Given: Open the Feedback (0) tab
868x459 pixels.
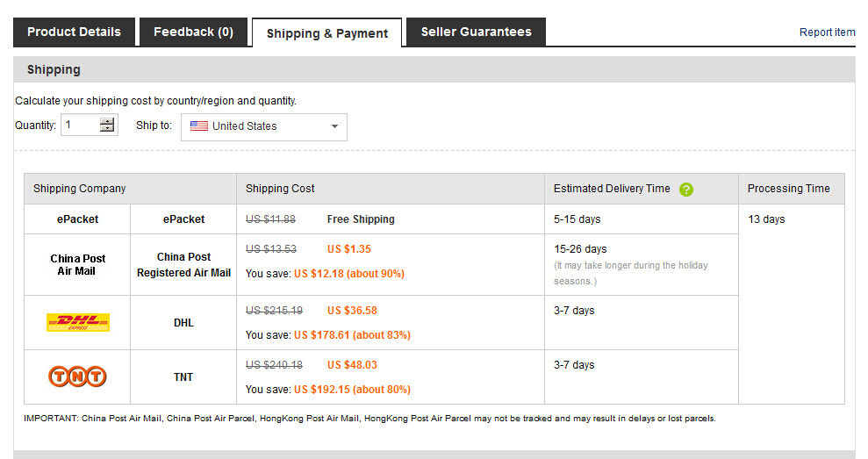Looking at the screenshot, I should 193,32.
